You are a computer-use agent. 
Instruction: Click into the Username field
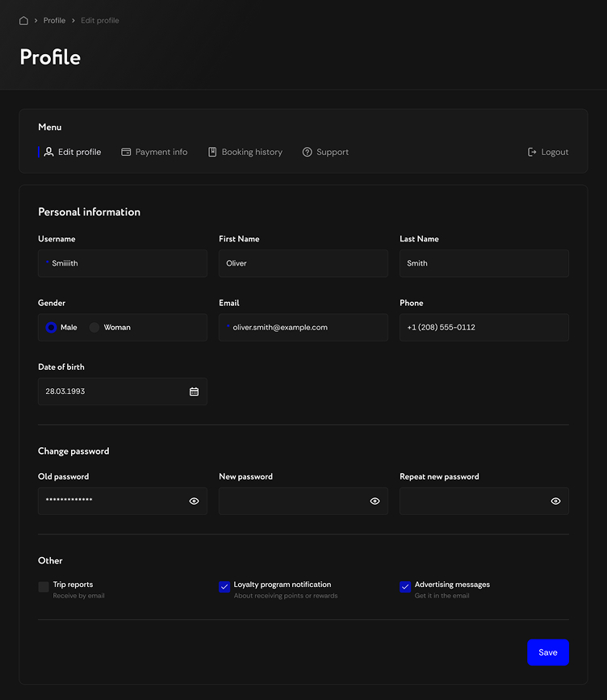click(123, 263)
